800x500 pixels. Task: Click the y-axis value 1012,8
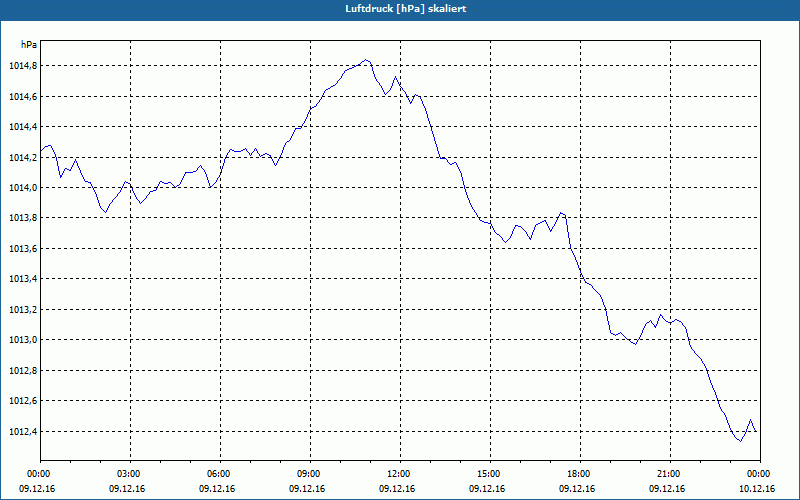point(23,370)
